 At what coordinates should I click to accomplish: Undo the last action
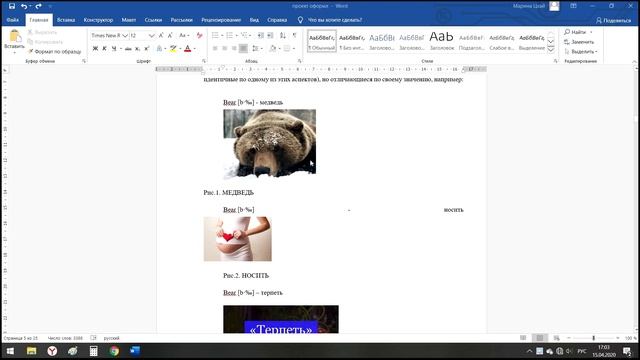click(24, 6)
